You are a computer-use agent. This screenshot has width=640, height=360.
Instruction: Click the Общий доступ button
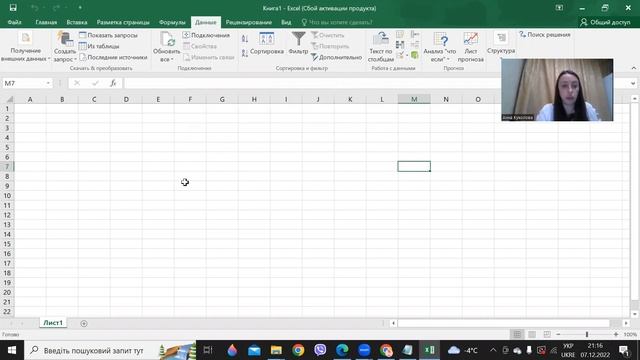pos(605,22)
